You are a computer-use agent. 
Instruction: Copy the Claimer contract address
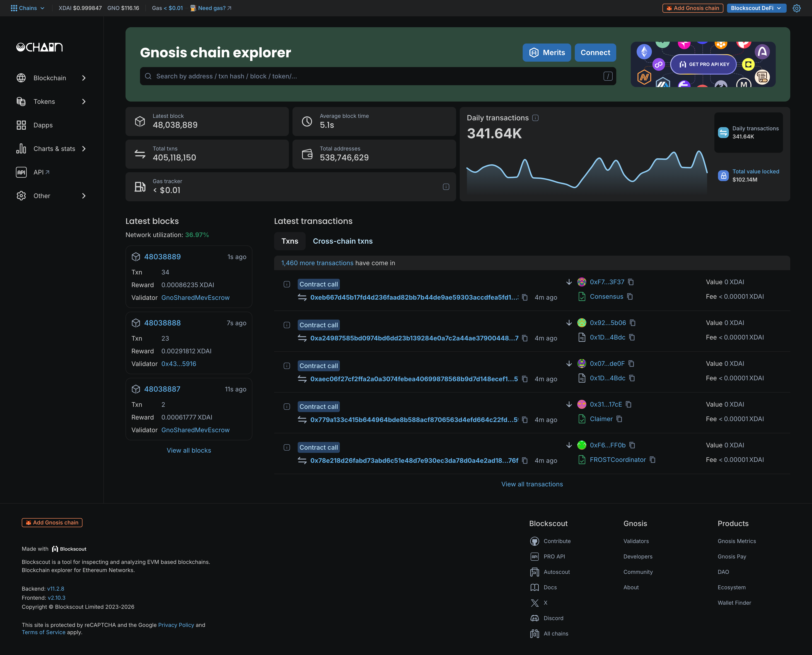(x=619, y=419)
